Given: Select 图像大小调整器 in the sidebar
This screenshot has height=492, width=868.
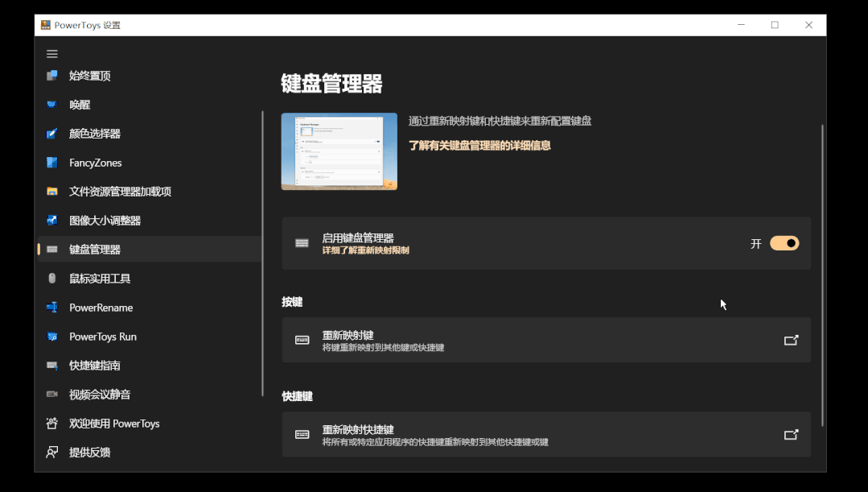Looking at the screenshot, I should tap(150, 220).
